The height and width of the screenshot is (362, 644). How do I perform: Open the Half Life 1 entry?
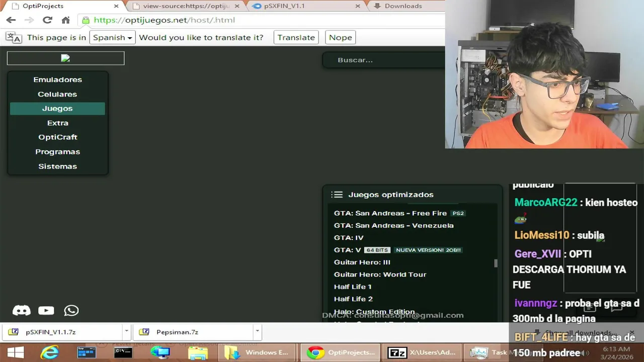click(x=353, y=287)
